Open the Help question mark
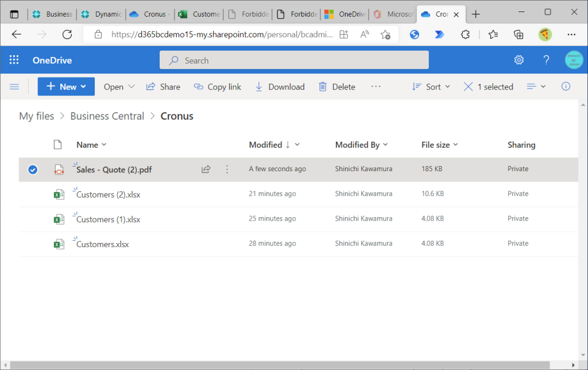This screenshot has width=588, height=370. (546, 60)
